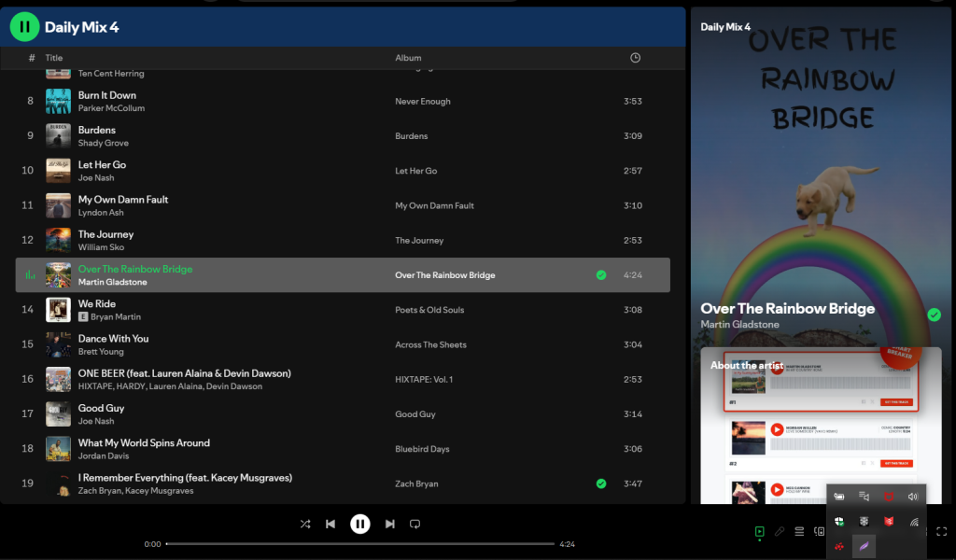Pause playback with the white center button

pyautogui.click(x=359, y=524)
